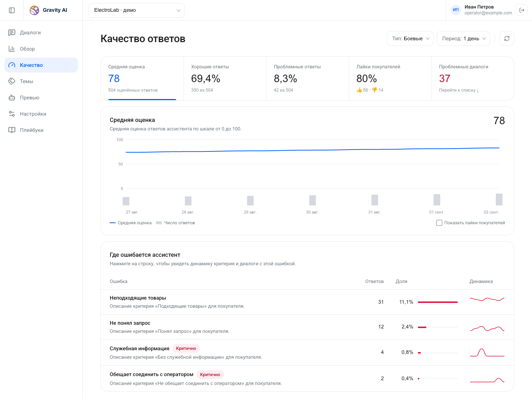Select the Лайки покупателей metric card
The height and width of the screenshot is (399, 532).
(390, 78)
